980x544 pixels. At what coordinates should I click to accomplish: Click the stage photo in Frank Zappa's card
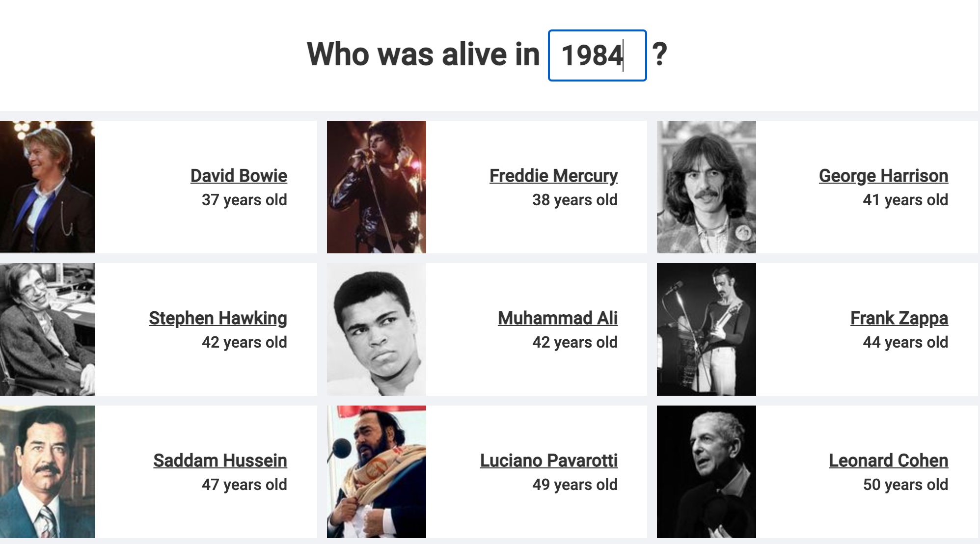pos(707,329)
